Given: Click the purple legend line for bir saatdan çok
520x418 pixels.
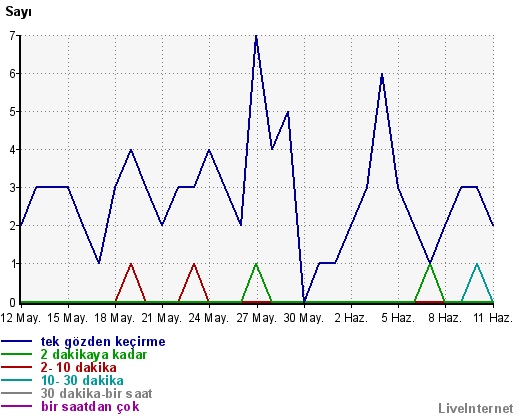Looking at the screenshot, I should coord(16,406).
